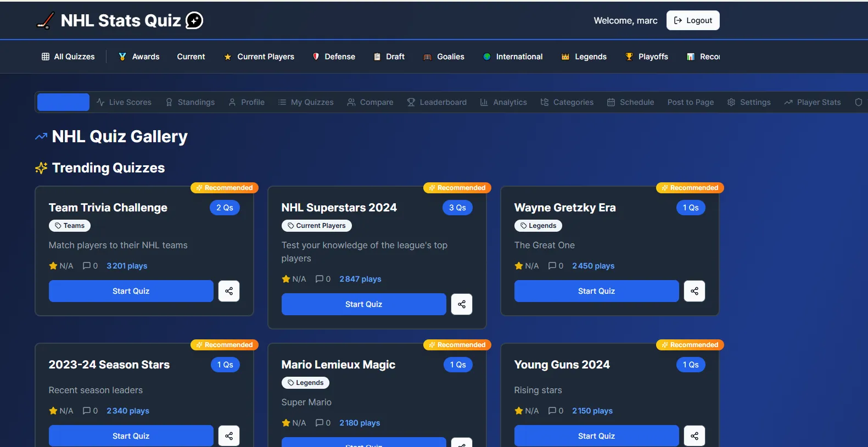Start the Wayne Gretzky Era quiz

(x=596, y=291)
